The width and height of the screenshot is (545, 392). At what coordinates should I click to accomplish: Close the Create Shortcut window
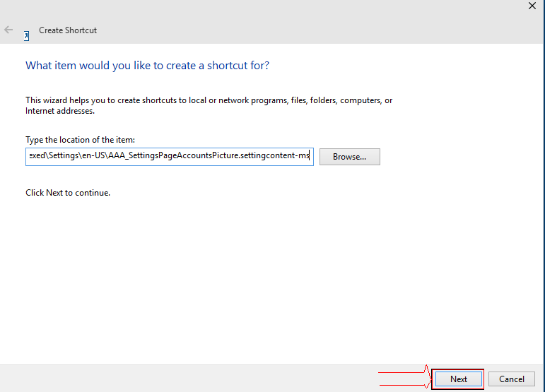(x=532, y=6)
